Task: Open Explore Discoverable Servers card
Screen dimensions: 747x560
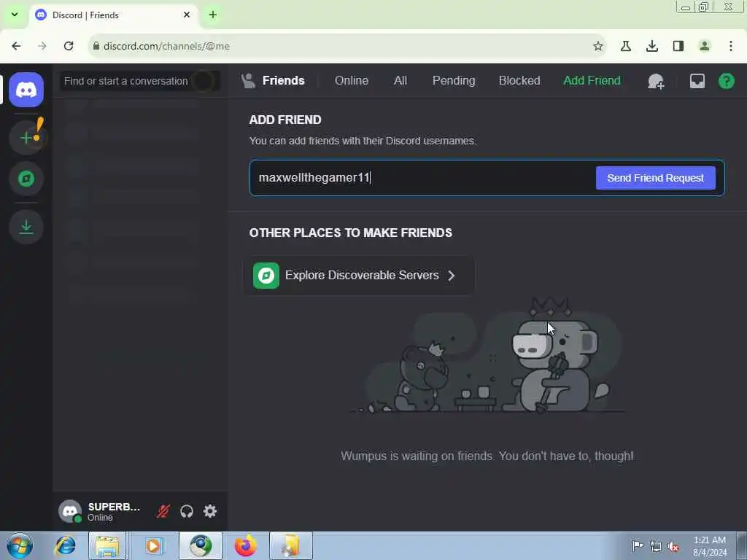Action: (359, 275)
